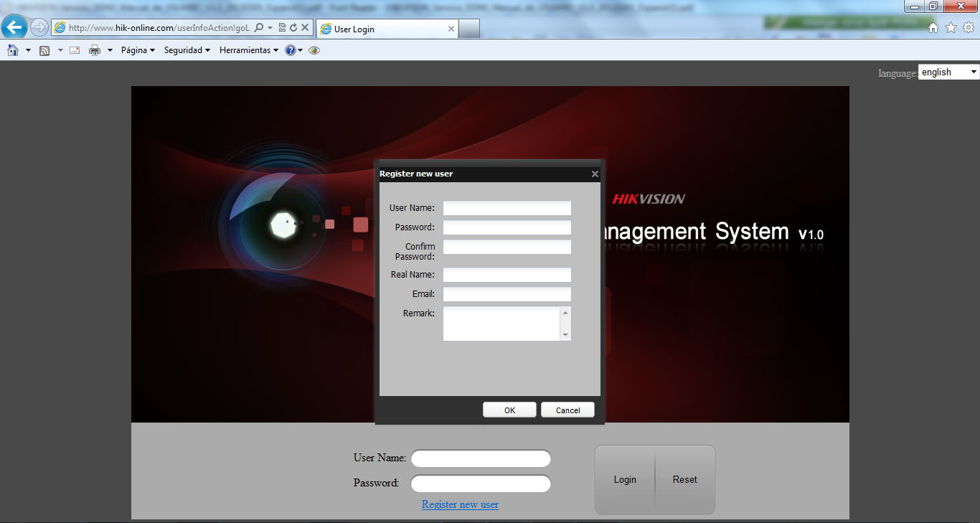
Task: Click the Home icon in the command bar
Action: pos(13,50)
